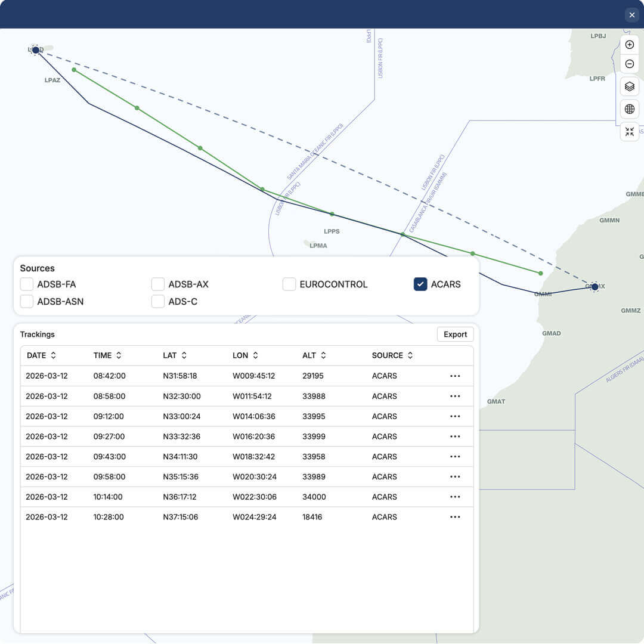Sort trackings by TIME column
644x644 pixels.
click(x=107, y=355)
